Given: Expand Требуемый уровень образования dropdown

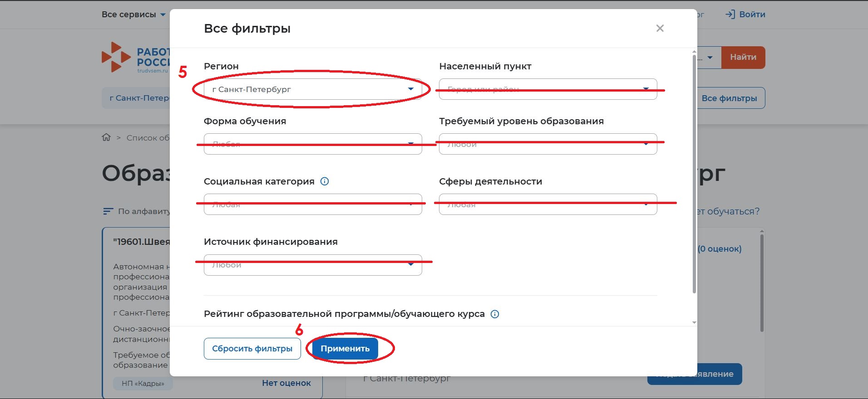Looking at the screenshot, I should coord(547,144).
